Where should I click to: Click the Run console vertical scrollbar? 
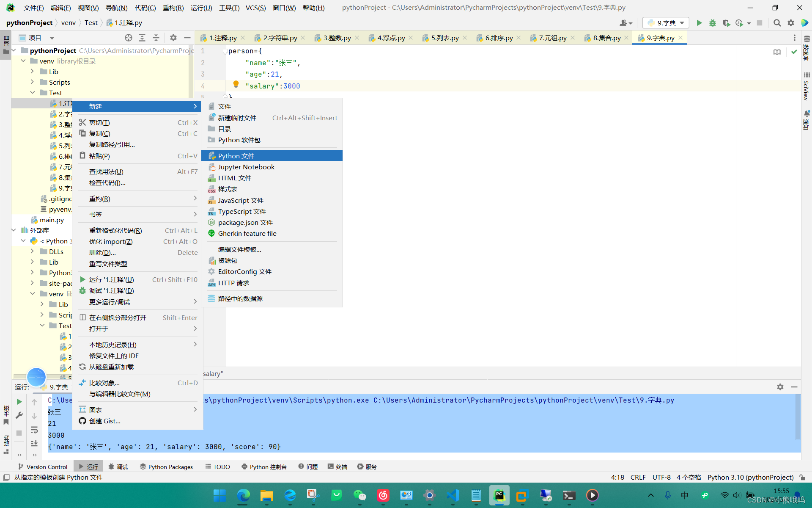click(x=798, y=417)
